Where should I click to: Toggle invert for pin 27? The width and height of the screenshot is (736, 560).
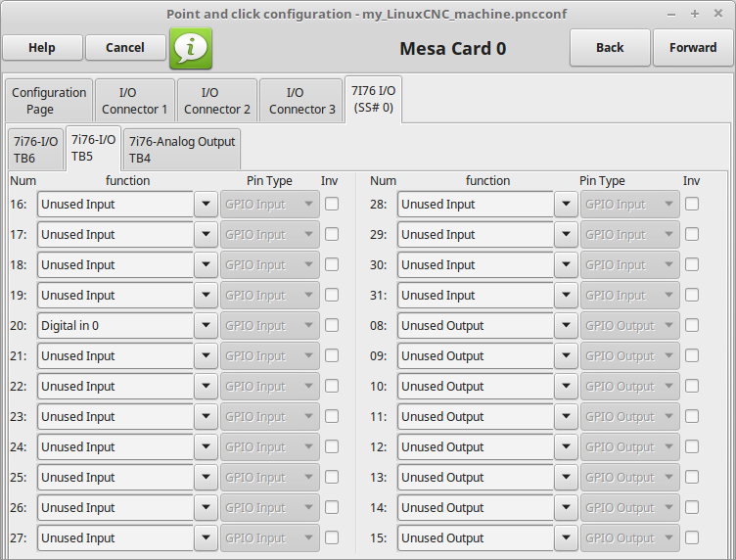point(332,537)
